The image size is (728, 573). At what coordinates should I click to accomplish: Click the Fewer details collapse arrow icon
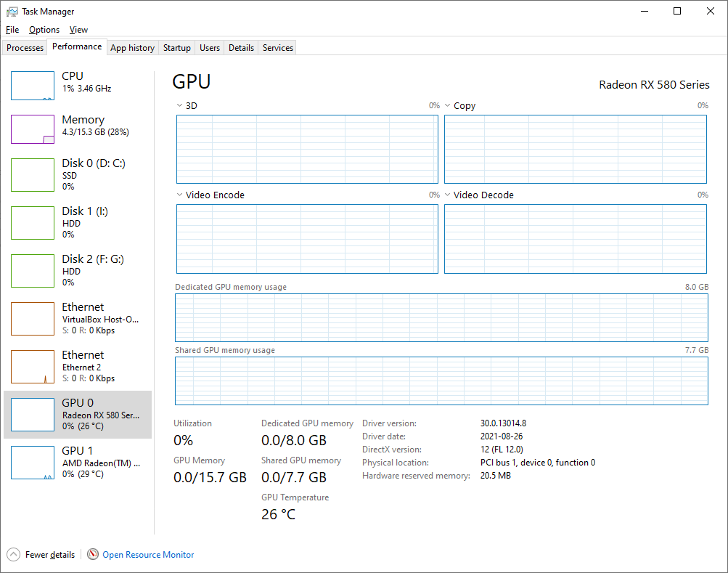click(x=14, y=554)
